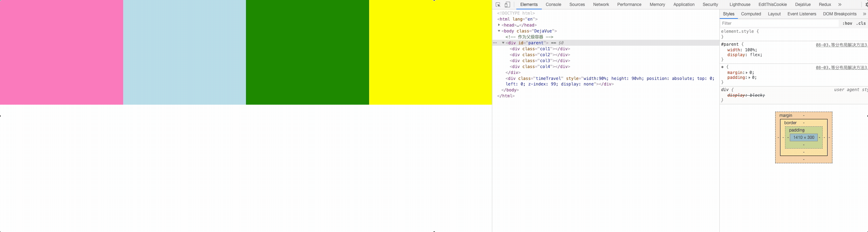Viewport: 868px width, 232px height.
Task: Toggle the .cls class editor
Action: coord(861,23)
